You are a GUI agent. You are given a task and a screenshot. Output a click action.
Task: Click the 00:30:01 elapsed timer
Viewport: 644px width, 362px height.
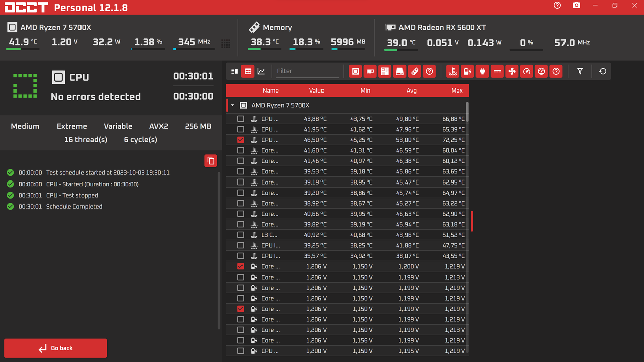tap(193, 76)
